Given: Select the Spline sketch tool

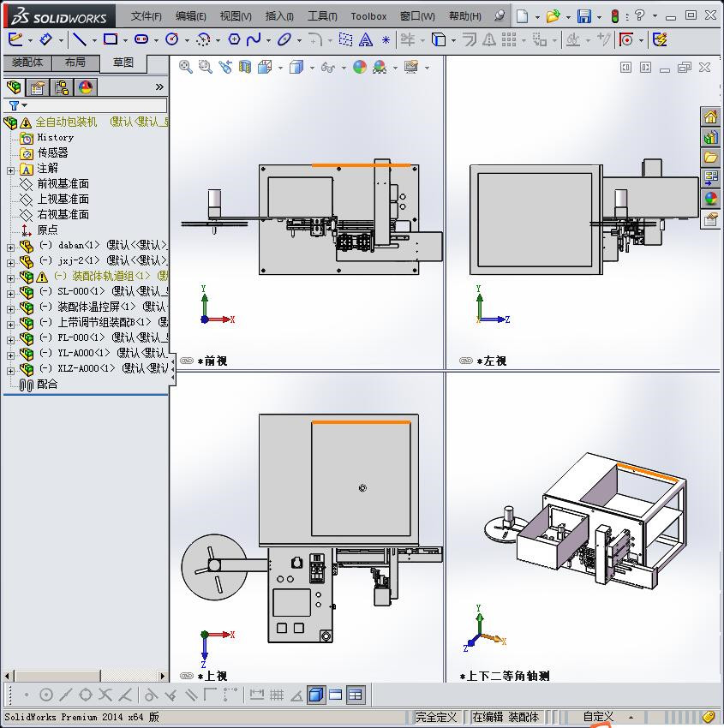Looking at the screenshot, I should pyautogui.click(x=254, y=39).
